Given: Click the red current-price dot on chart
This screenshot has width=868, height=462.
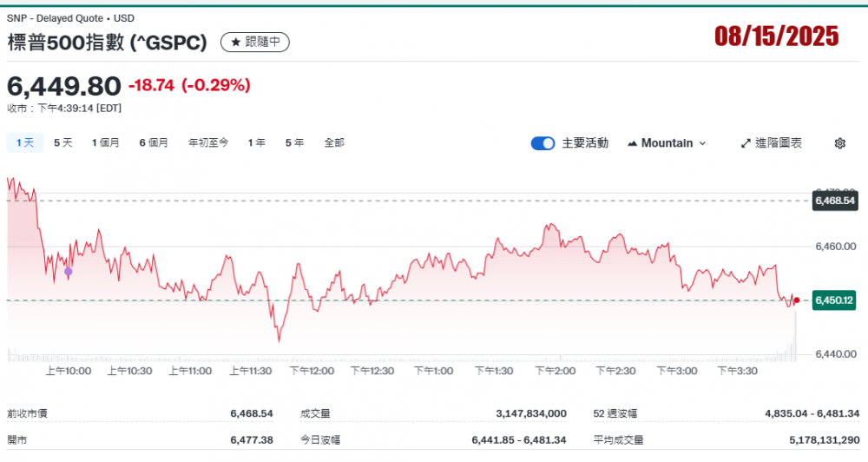Looking at the screenshot, I should coord(797,300).
